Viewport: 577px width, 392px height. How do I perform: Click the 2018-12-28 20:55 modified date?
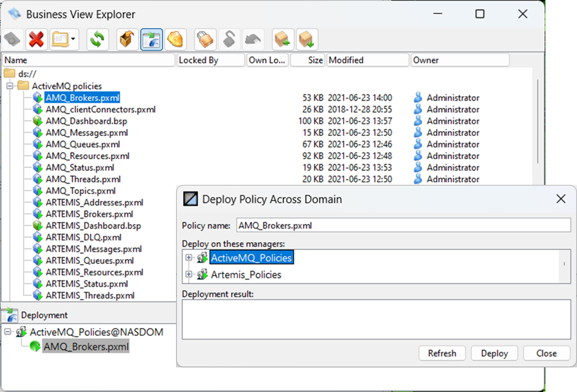(x=360, y=109)
